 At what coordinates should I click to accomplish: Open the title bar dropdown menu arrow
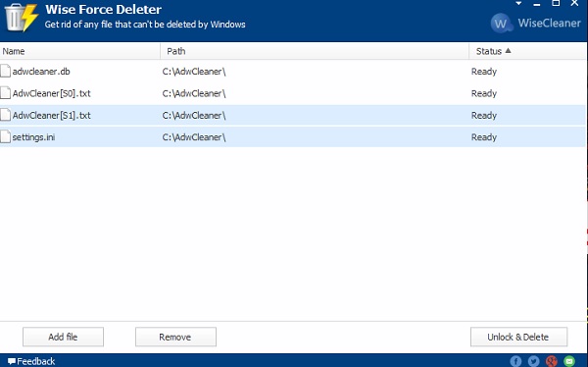click(518, 3)
